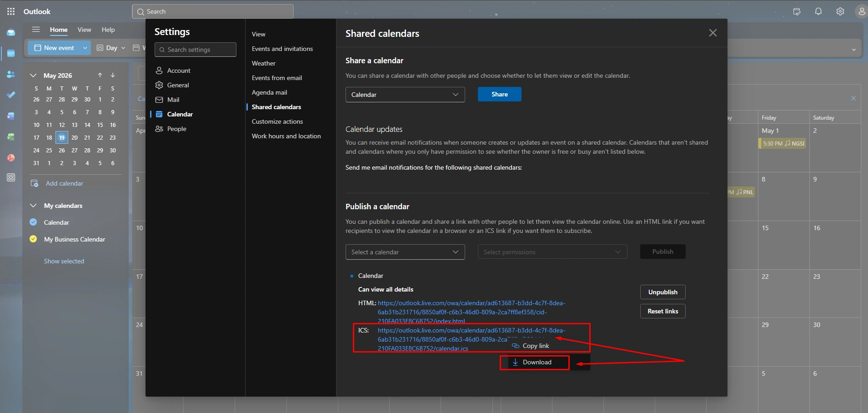Open Work hours and location settings
This screenshot has height=413, width=868.
coord(286,136)
